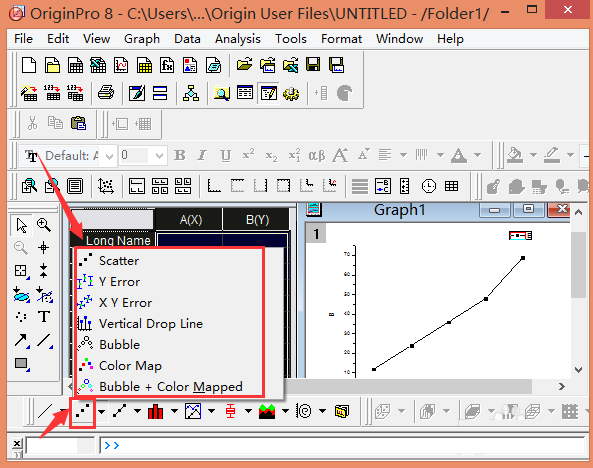The width and height of the screenshot is (593, 468).
Task: Open the Help menu
Action: click(450, 39)
